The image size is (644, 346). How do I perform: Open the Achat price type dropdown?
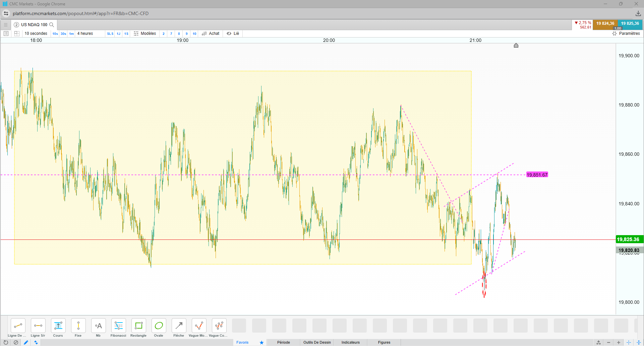click(x=211, y=33)
